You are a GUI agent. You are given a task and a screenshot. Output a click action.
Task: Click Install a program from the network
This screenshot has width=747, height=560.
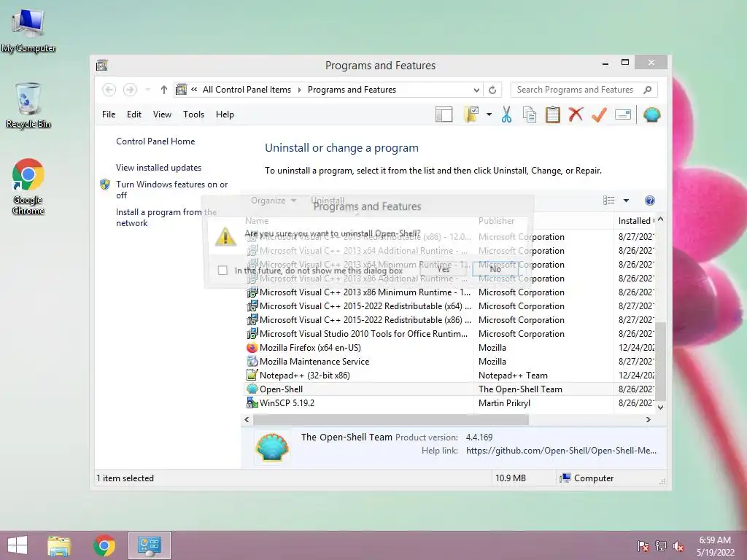click(166, 217)
